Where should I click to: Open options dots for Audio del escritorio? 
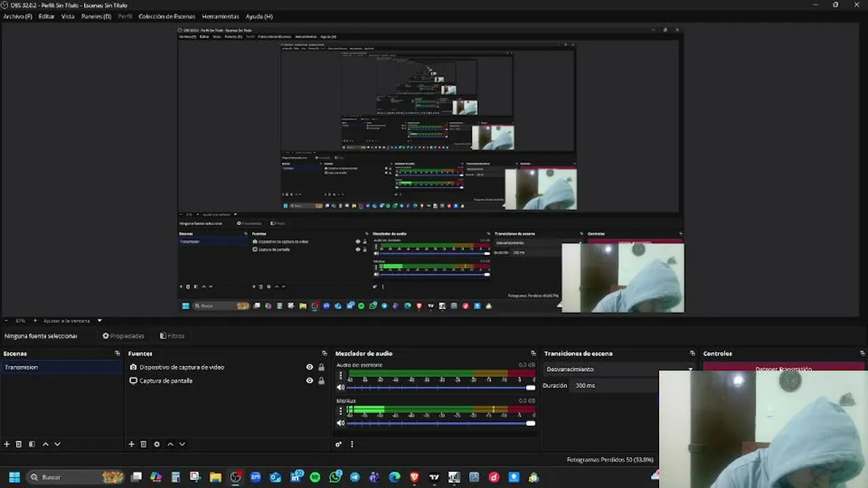click(341, 375)
